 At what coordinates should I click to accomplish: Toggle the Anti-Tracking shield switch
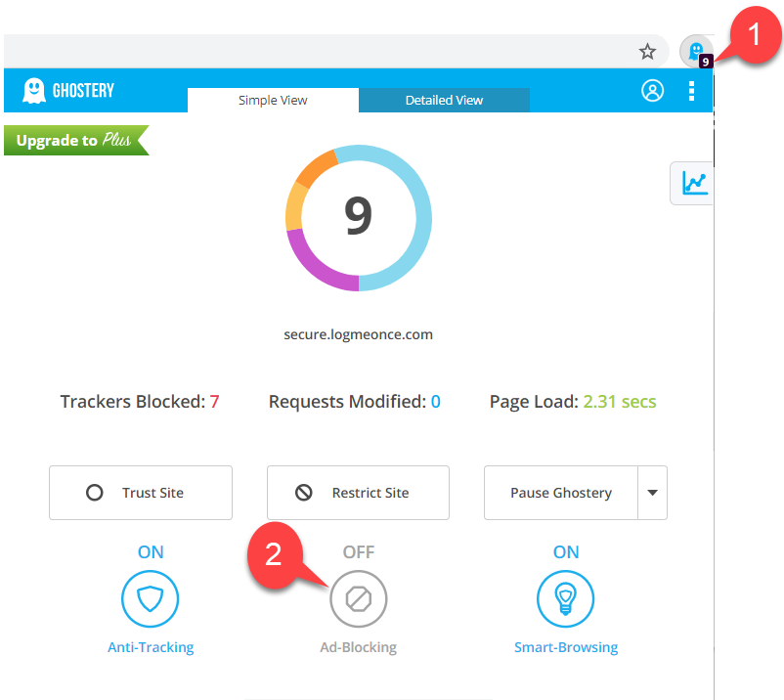coord(150,599)
